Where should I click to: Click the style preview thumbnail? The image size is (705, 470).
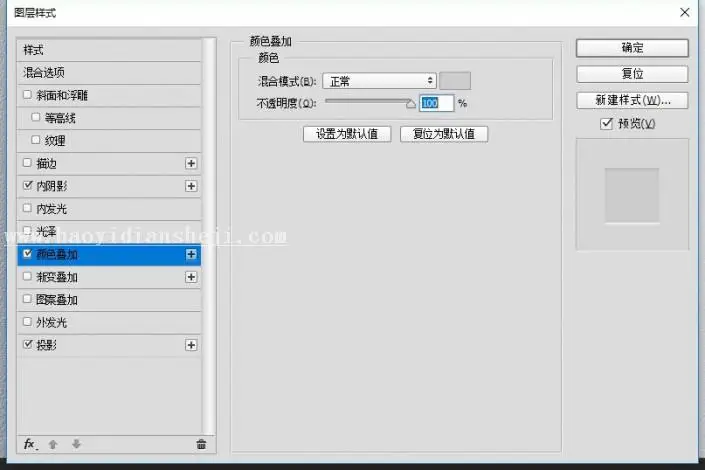pos(632,194)
